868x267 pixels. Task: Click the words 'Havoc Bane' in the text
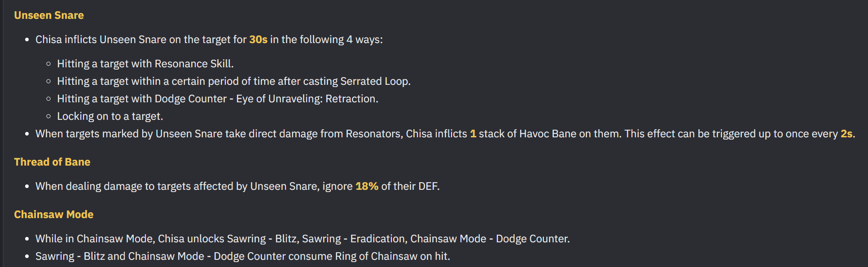click(548, 134)
